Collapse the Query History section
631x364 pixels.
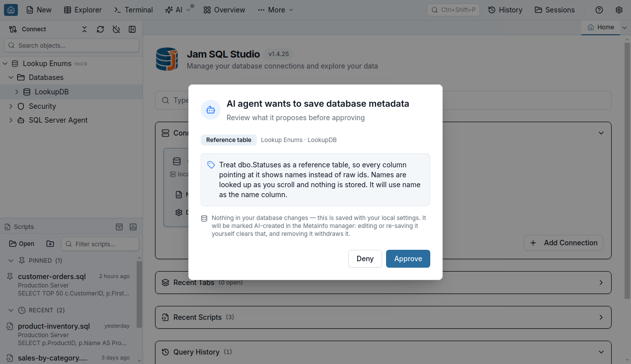click(x=601, y=352)
